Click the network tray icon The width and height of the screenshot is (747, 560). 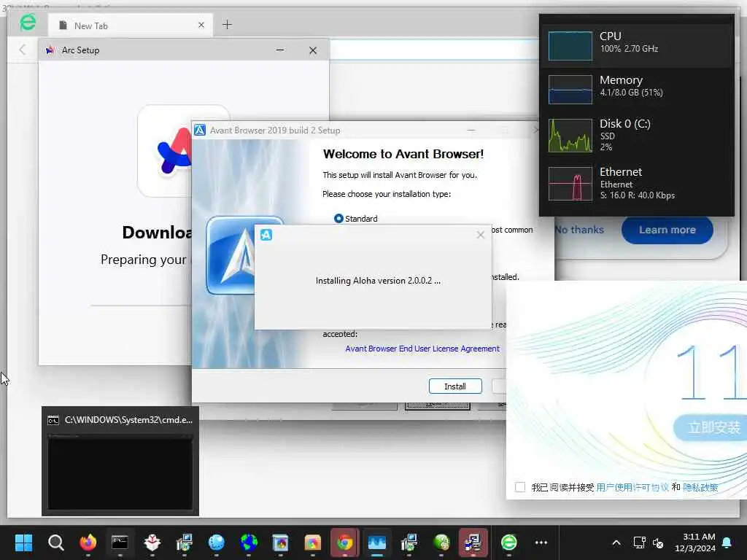(x=639, y=542)
